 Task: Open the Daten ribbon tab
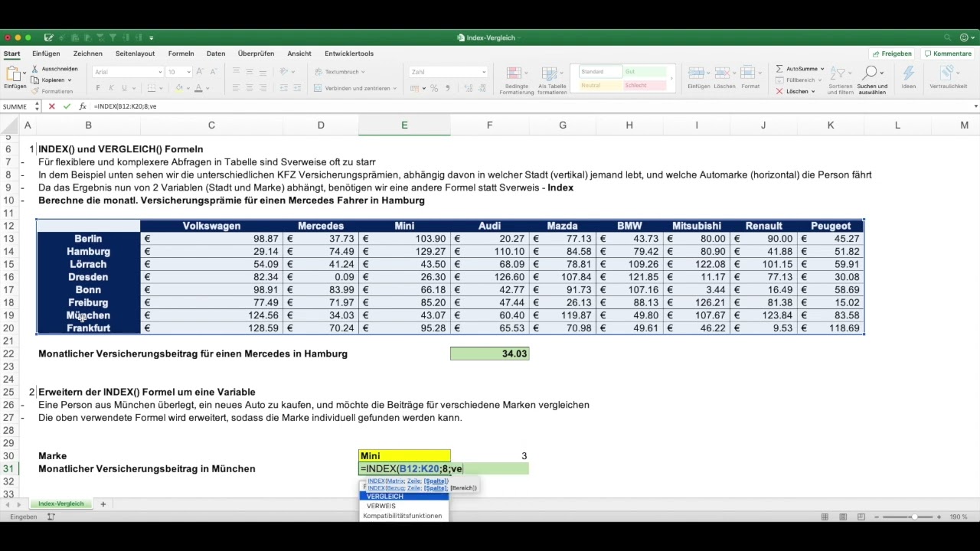coord(216,54)
